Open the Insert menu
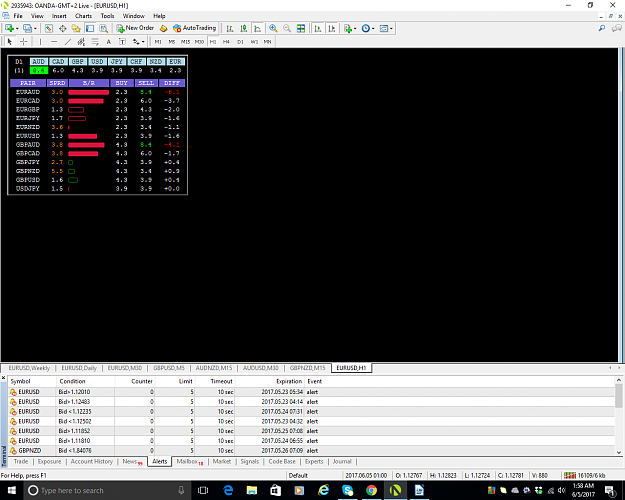This screenshot has height=500, width=625. 59,16
